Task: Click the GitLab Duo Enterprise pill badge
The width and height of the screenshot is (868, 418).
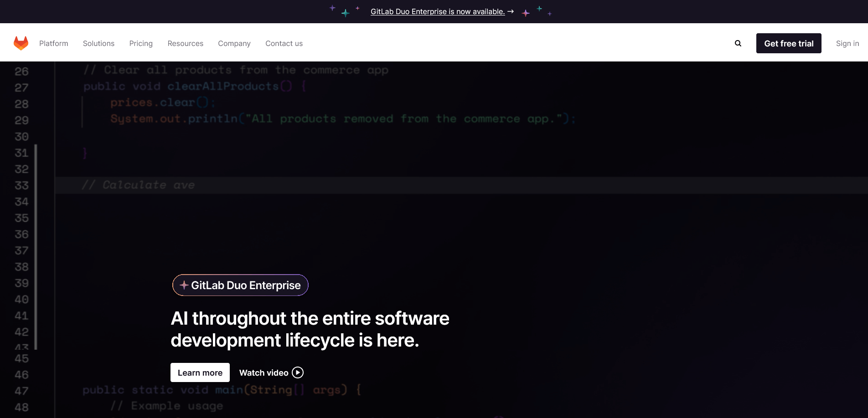Action: (x=240, y=285)
